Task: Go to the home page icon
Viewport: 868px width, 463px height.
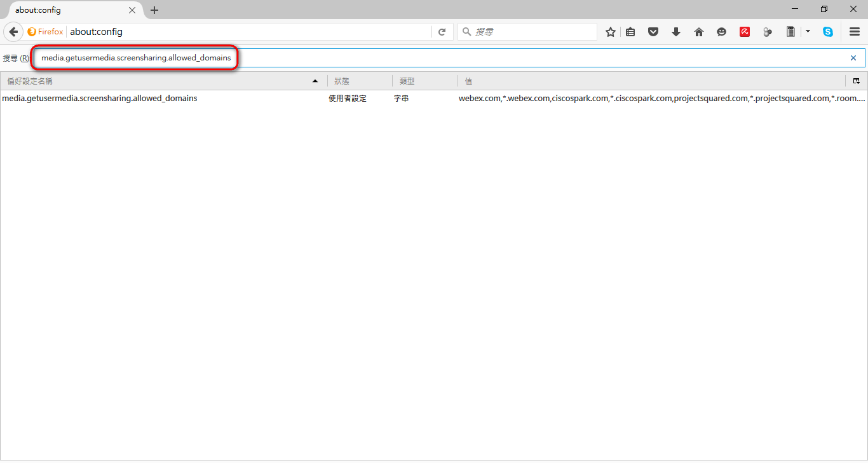Action: pyautogui.click(x=698, y=32)
